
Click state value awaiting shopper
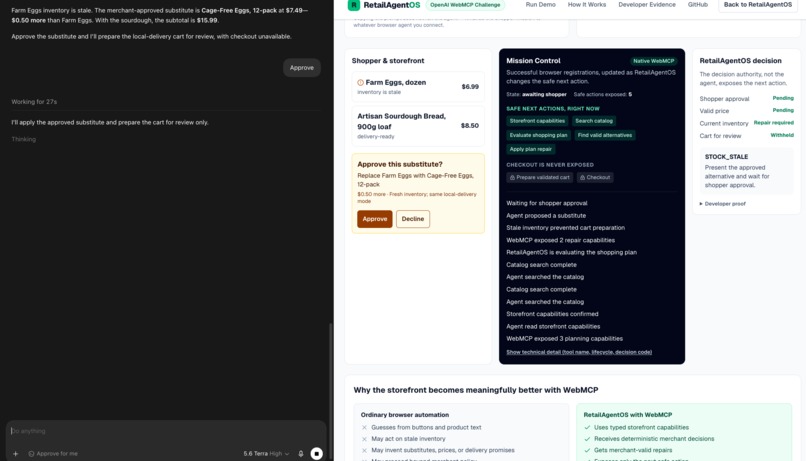(x=544, y=95)
